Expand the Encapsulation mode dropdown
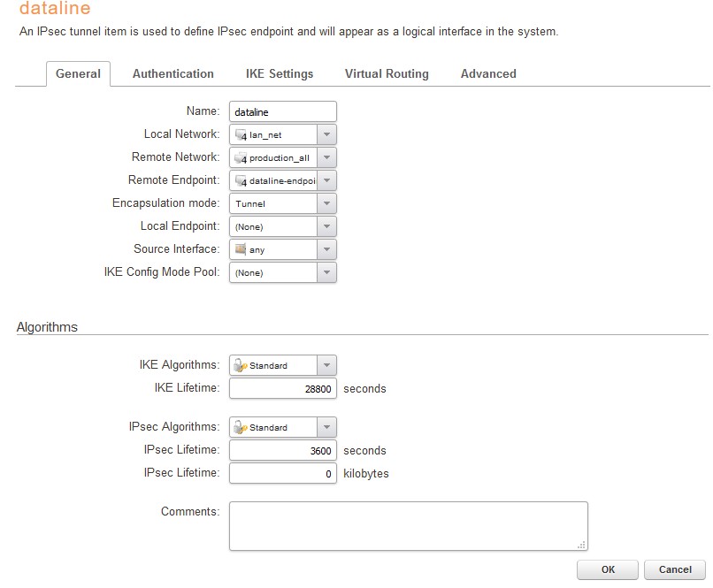 click(x=326, y=203)
